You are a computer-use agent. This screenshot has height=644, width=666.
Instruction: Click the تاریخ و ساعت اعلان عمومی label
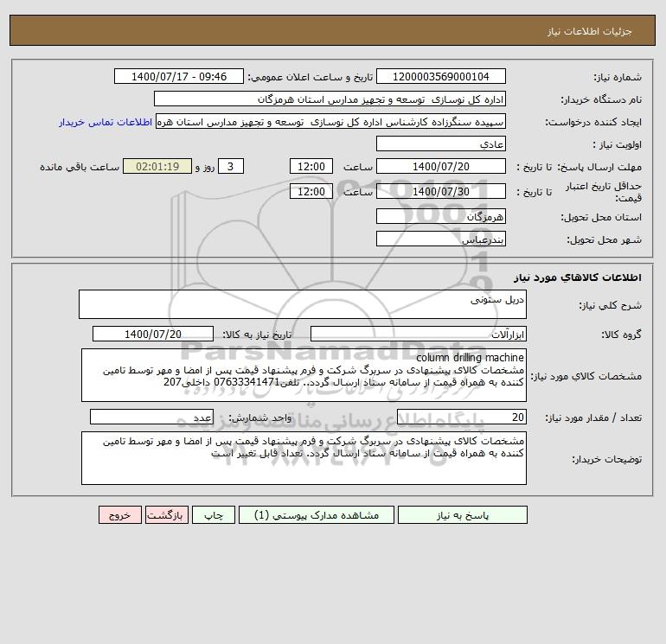click(x=310, y=77)
